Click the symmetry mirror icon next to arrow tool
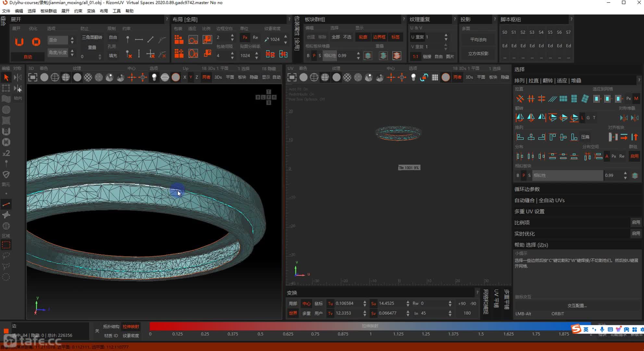644x351 pixels. [18, 77]
